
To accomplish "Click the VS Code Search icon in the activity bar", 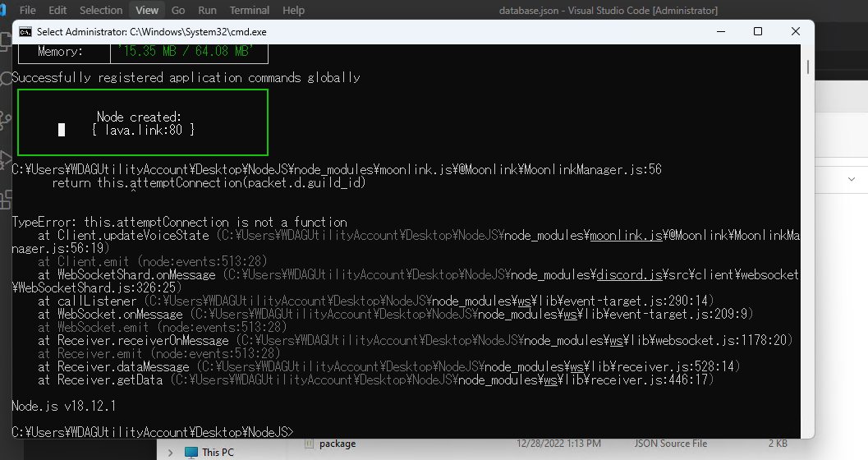I will pos(6,79).
